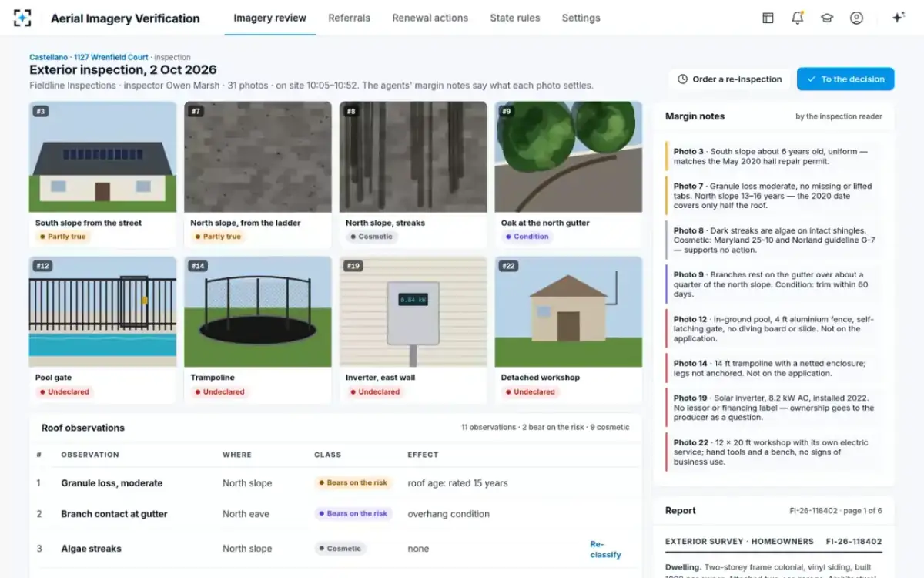The image size is (924, 578).
Task: Select the Photo 19 margin note
Action: tap(774, 408)
